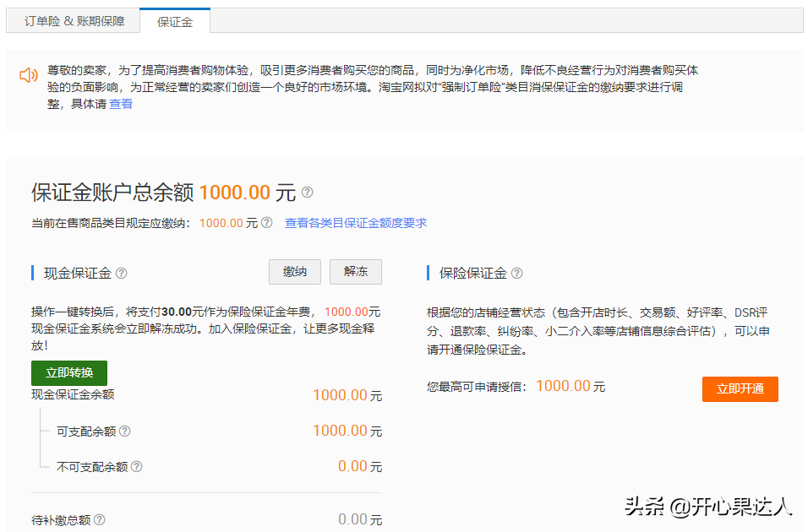Click help icon next to 可支配余额

point(125,431)
